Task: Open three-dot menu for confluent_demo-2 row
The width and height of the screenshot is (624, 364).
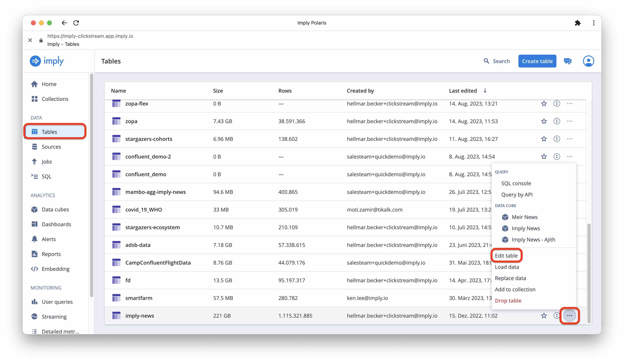Action: [569, 157]
